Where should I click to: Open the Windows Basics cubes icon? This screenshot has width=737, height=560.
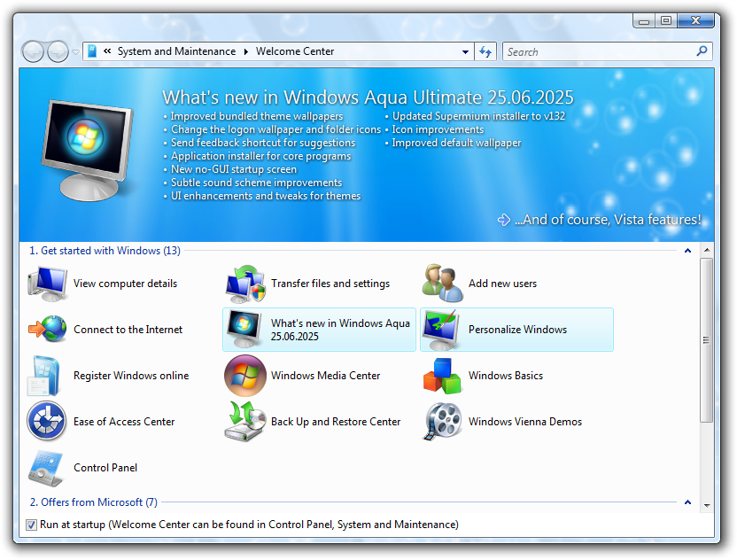(442, 376)
